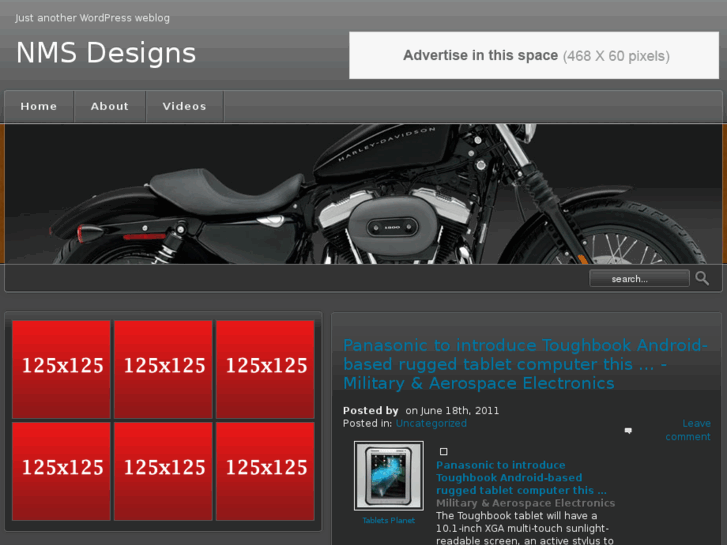Click the 'on June 18th, 2011' date text
Image resolution: width=727 pixels, height=545 pixels.
(452, 411)
